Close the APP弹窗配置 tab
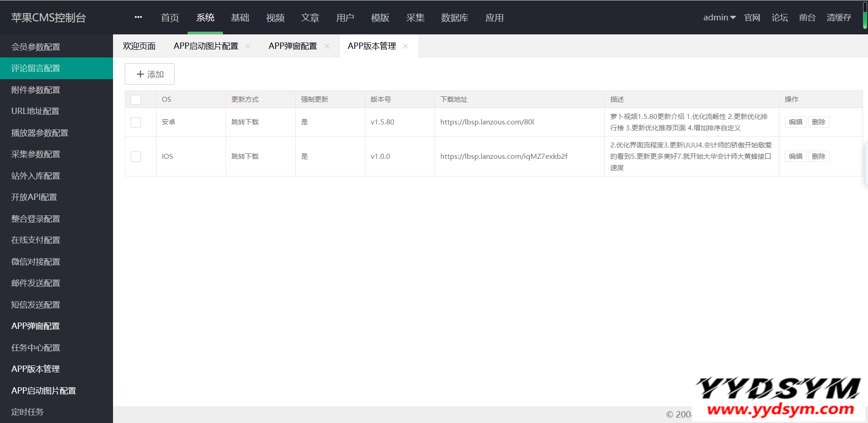Viewport: 868px width, 423px height. [x=327, y=46]
